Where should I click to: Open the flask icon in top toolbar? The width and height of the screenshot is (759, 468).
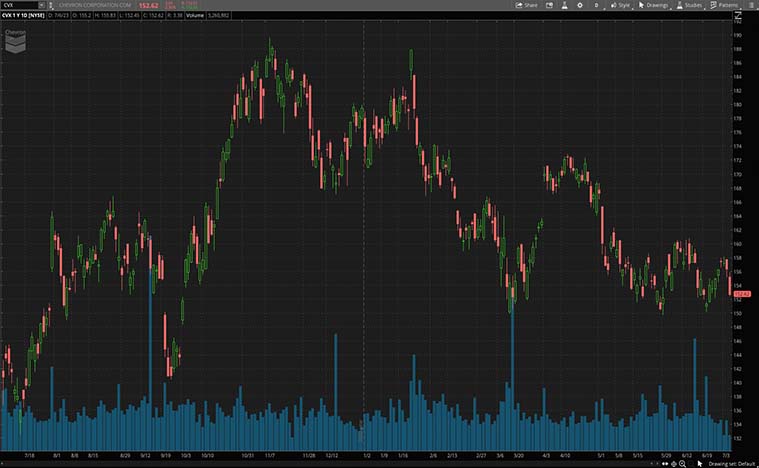pyautogui.click(x=564, y=5)
